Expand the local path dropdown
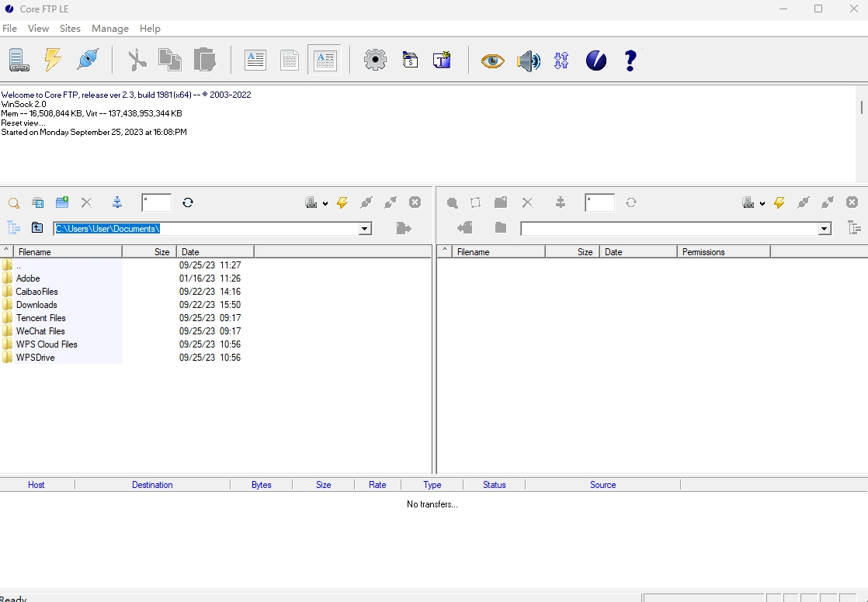The width and height of the screenshot is (868, 602). pos(363,229)
